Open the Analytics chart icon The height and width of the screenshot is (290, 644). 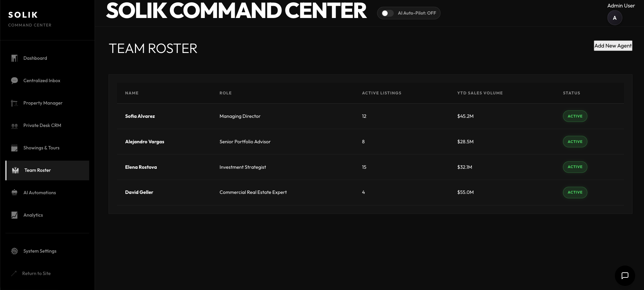pyautogui.click(x=14, y=215)
